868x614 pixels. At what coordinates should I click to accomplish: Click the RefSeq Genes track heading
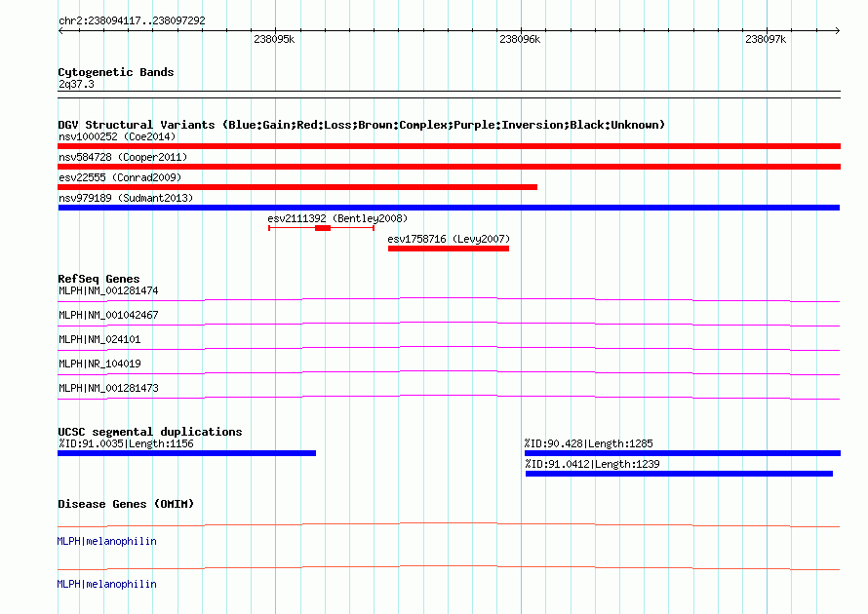(x=99, y=279)
